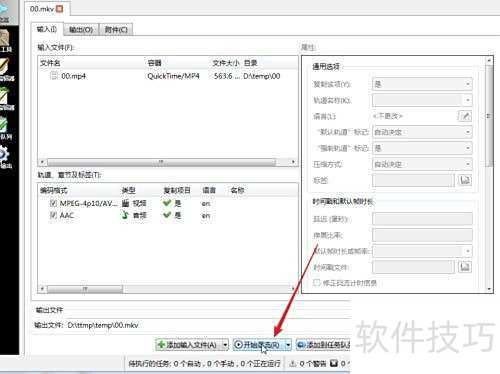Switch to the 输出(O) tab
This screenshot has height=374, width=500.
[81, 30]
